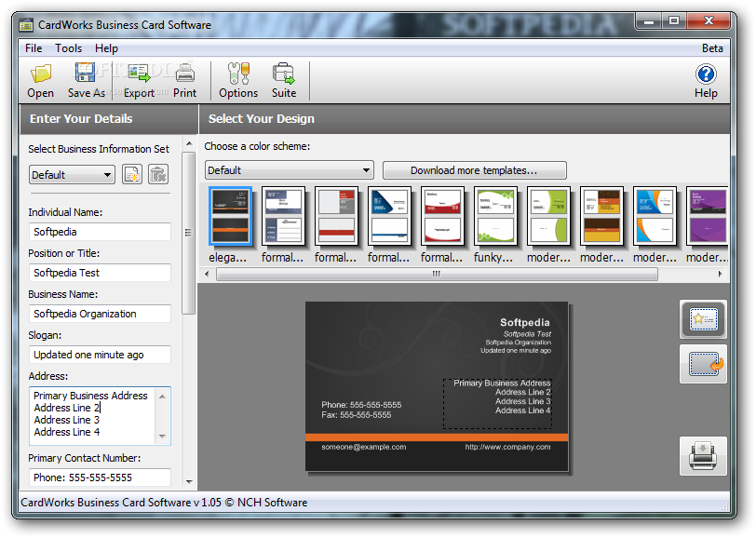Open the Tools menu
The image size is (756, 538).
coord(69,48)
